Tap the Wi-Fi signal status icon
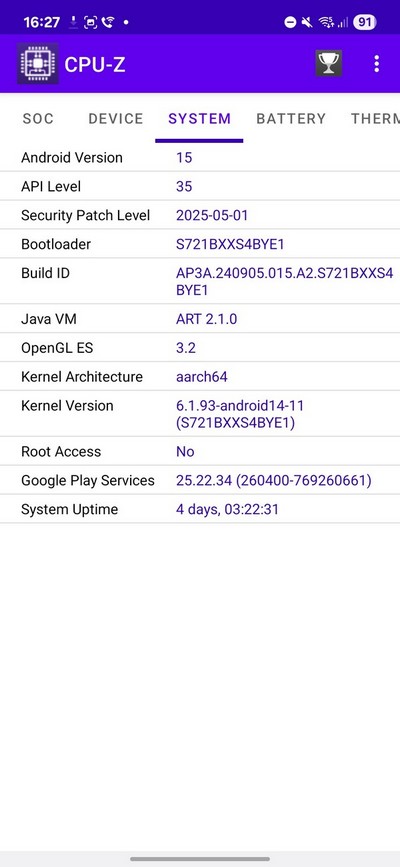The height and width of the screenshot is (867, 400). pyautogui.click(x=327, y=22)
